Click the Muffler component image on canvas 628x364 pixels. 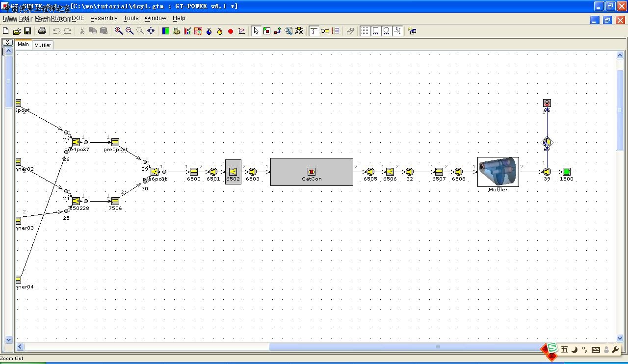tap(498, 172)
